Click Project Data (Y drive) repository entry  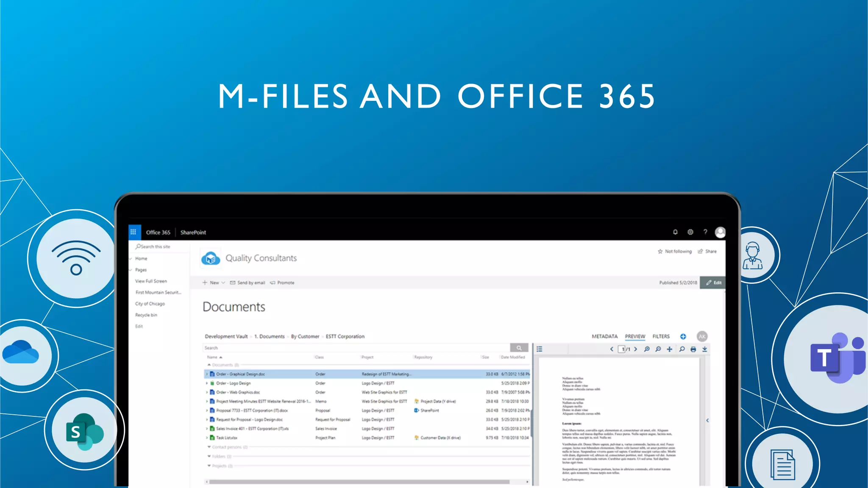pos(435,401)
